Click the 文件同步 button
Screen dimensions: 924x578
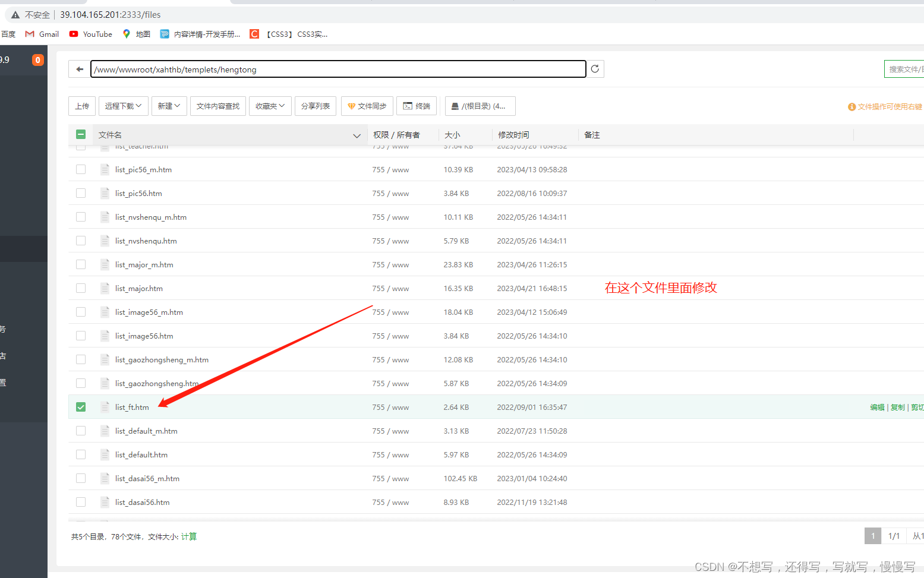point(367,106)
